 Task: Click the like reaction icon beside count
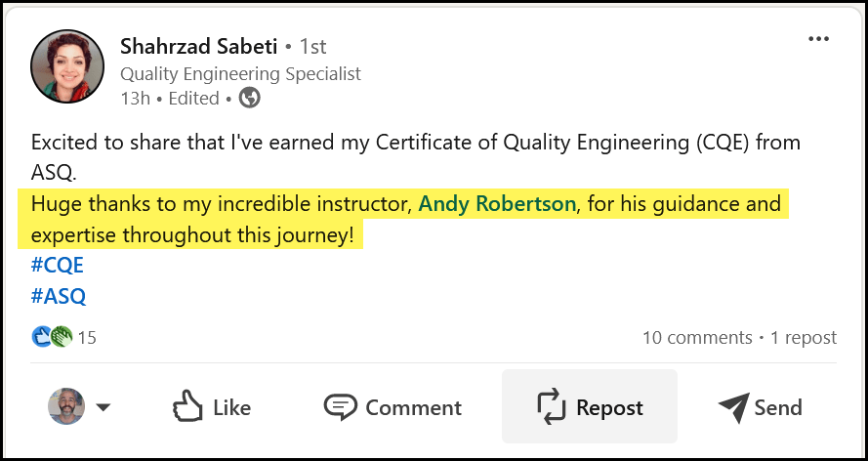coord(42,337)
